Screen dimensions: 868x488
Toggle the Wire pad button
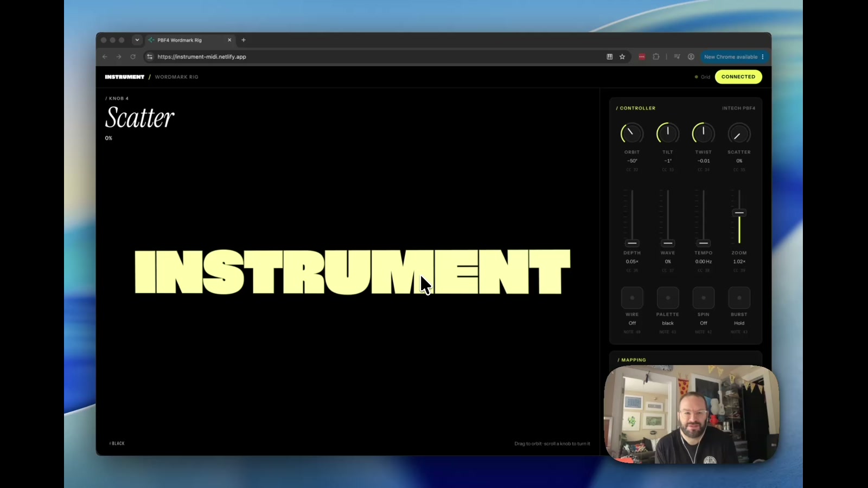[632, 298]
